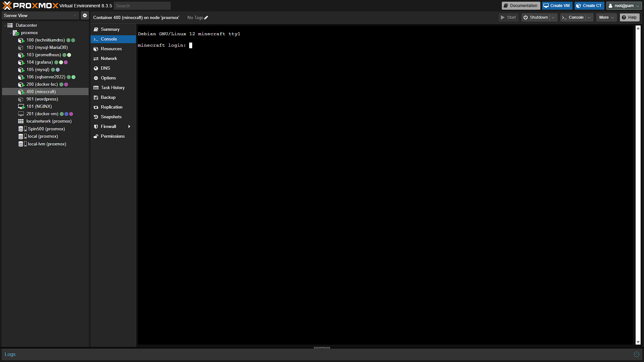The width and height of the screenshot is (644, 362).
Task: Open the Summary tab
Action: [113, 29]
